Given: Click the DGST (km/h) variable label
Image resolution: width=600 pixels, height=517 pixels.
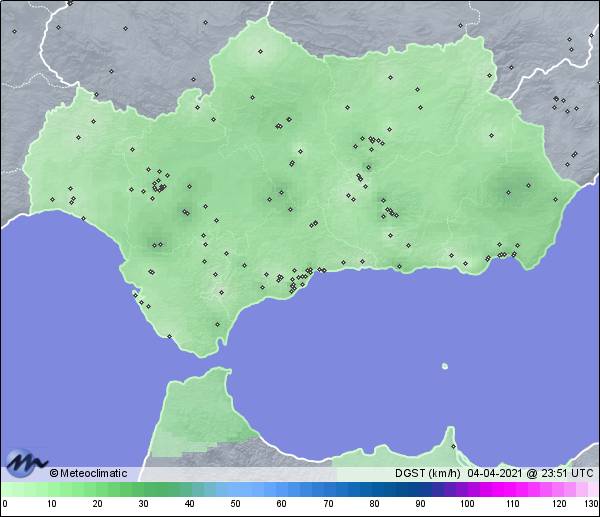Looking at the screenshot, I should pyautogui.click(x=428, y=473).
